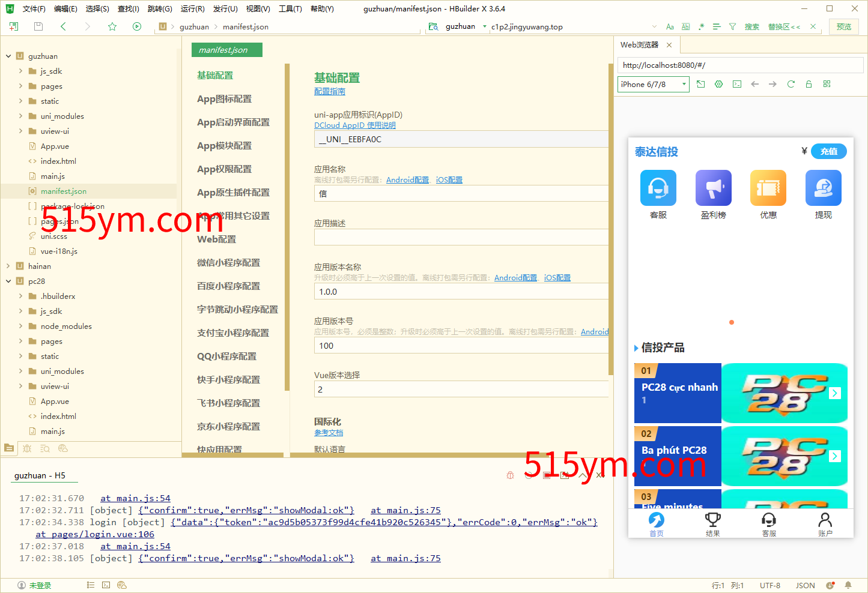The height and width of the screenshot is (593, 868).
Task: Toggle the lock icon in the browser toolbar
Action: pos(809,84)
